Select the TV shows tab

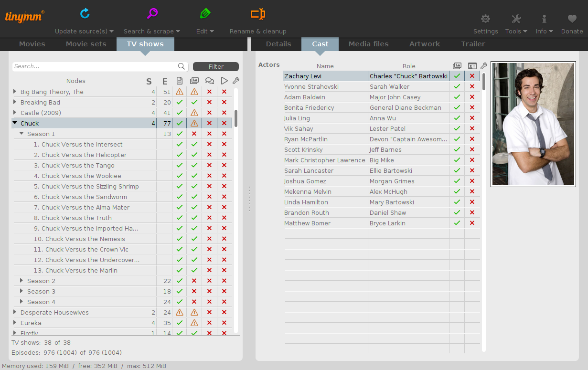coord(145,44)
